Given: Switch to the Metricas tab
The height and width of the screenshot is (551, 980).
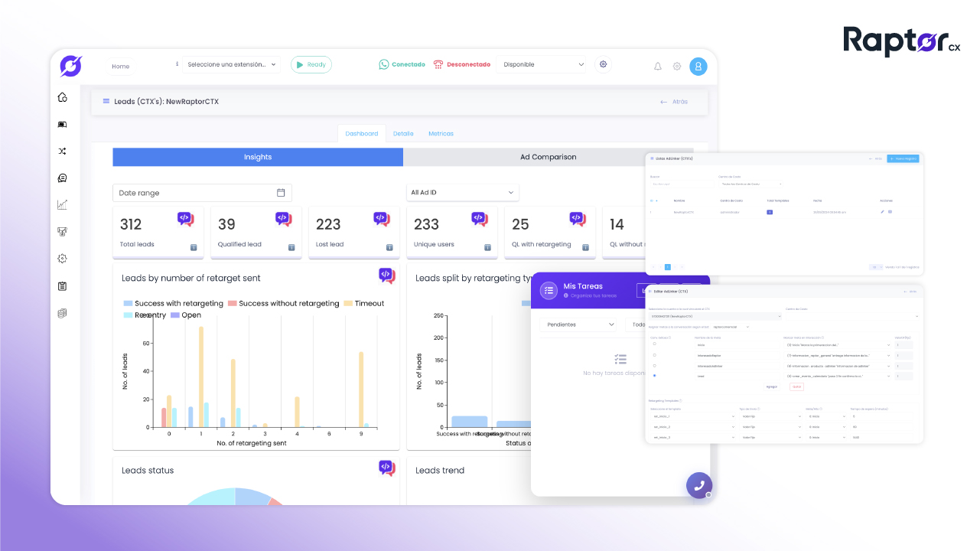Looking at the screenshot, I should 441,133.
